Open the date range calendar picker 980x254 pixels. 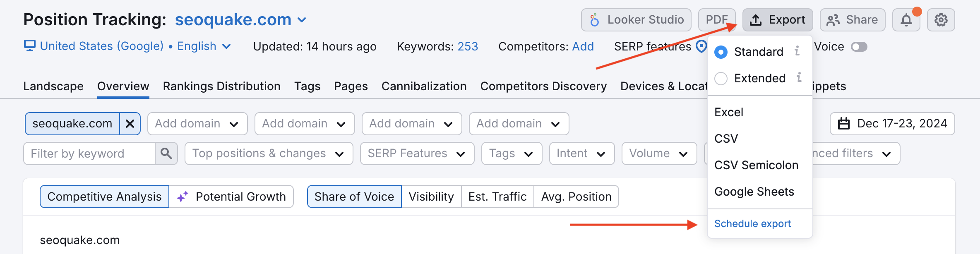point(892,124)
